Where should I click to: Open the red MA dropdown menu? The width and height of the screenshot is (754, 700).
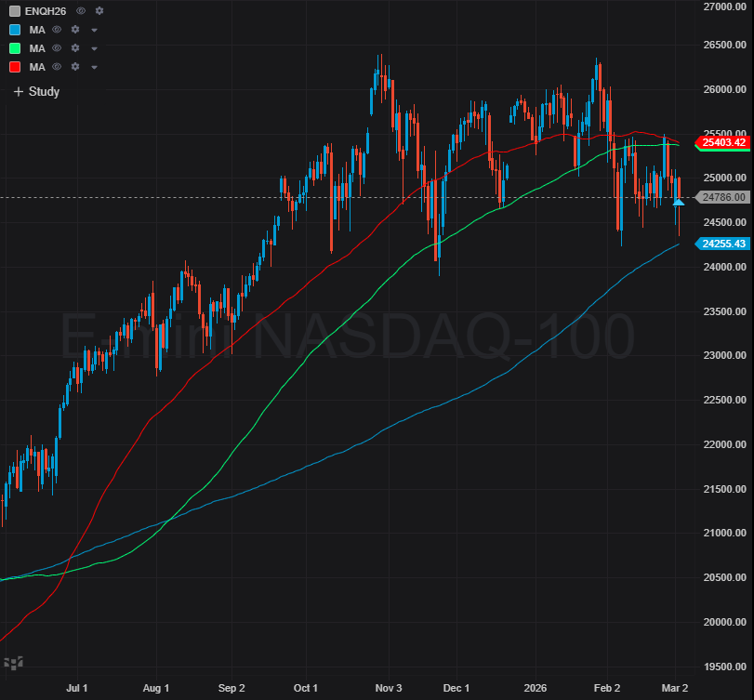94,66
